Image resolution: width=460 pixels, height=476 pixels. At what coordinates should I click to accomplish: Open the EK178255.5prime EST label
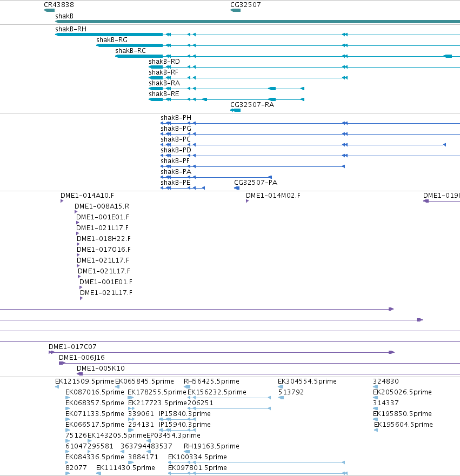(x=157, y=392)
